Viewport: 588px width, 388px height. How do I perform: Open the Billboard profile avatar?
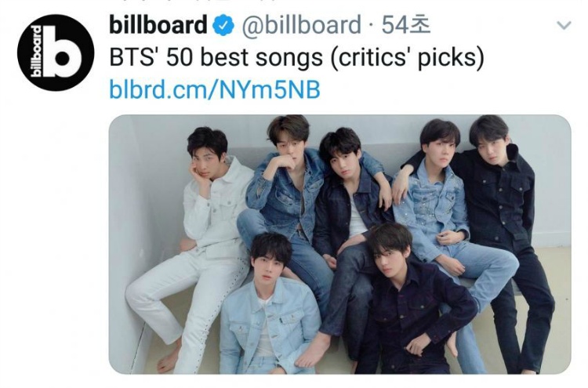click(x=56, y=53)
